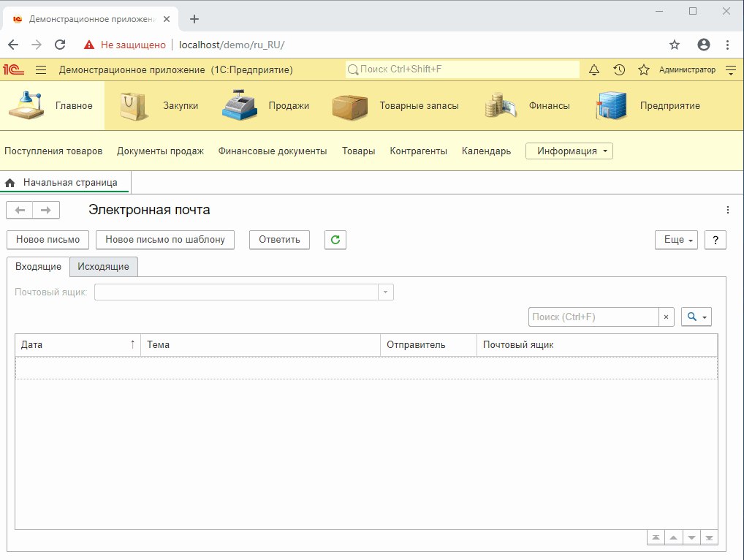The height and width of the screenshot is (560, 744).
Task: Jump to last row of list
Action: (709, 537)
